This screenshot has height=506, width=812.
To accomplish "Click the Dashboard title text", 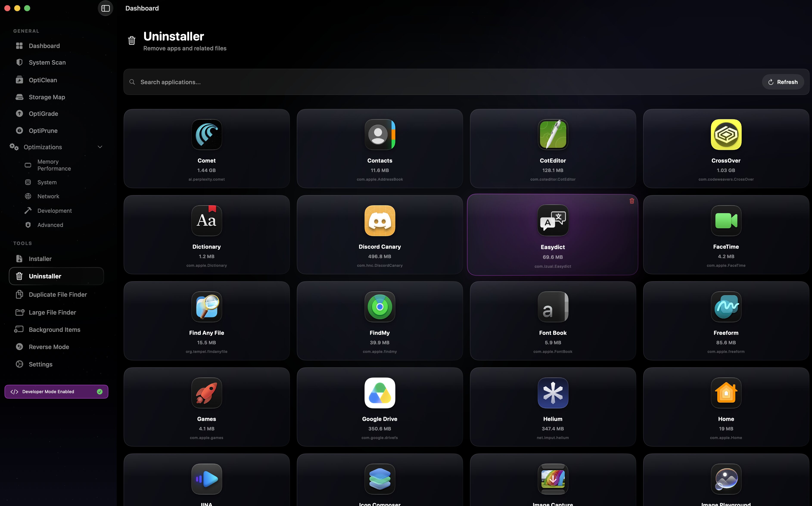I will (142, 8).
